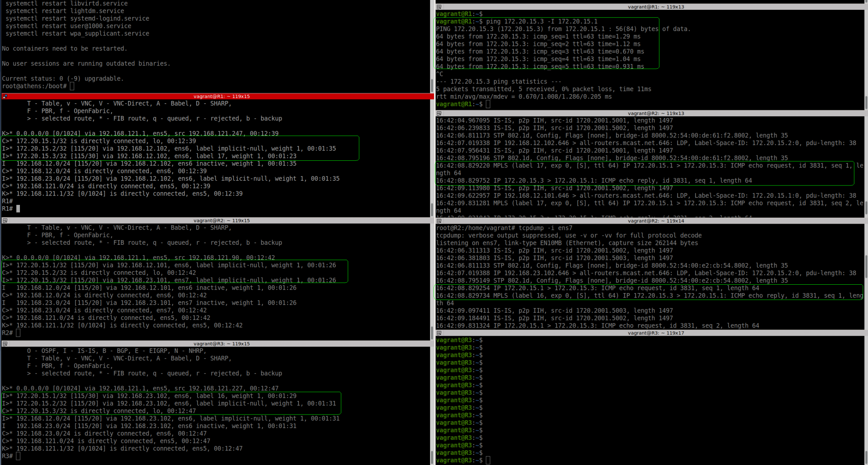Select the vagrant@R3 119x15 title bar
This screenshot has width=868, height=465.
[x=218, y=344]
